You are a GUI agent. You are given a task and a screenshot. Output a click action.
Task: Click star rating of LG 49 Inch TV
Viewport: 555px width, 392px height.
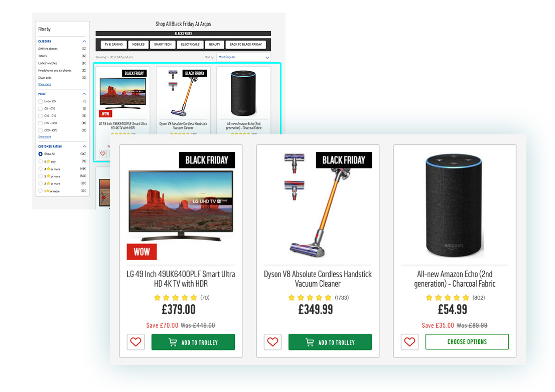tap(175, 298)
